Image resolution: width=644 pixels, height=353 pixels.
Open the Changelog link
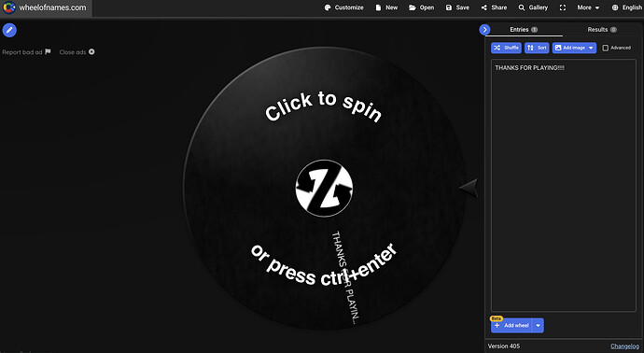click(624, 346)
